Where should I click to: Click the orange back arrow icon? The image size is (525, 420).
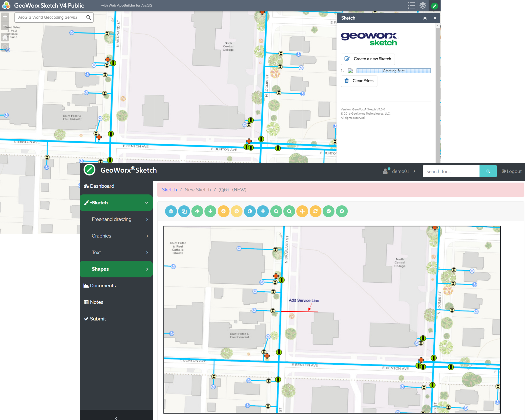223,211
